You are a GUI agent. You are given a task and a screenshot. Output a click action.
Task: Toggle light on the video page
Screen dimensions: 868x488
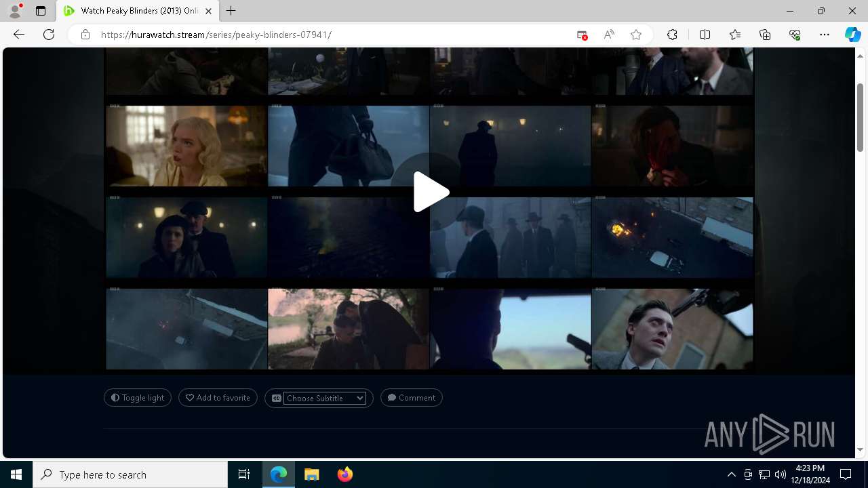tap(138, 398)
